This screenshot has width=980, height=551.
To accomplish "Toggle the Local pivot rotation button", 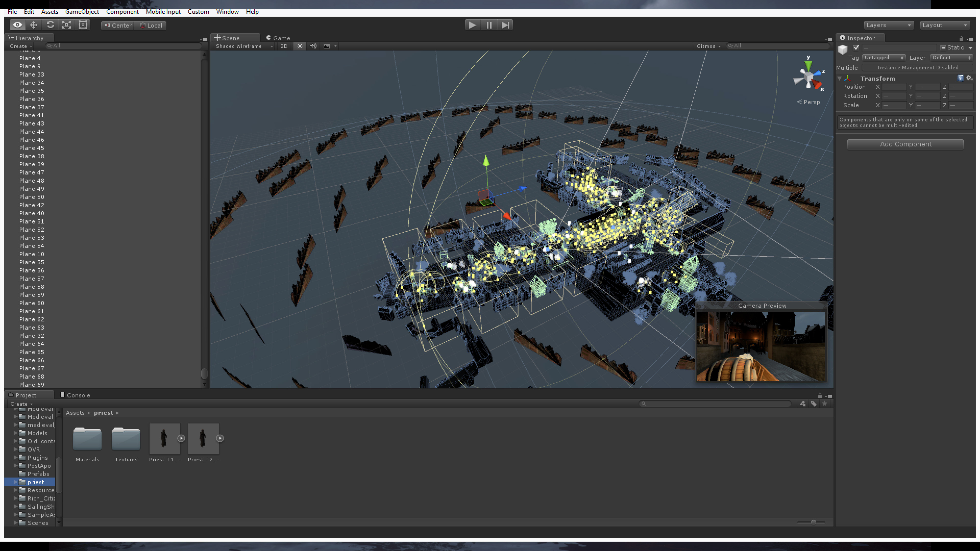I will coord(151,26).
